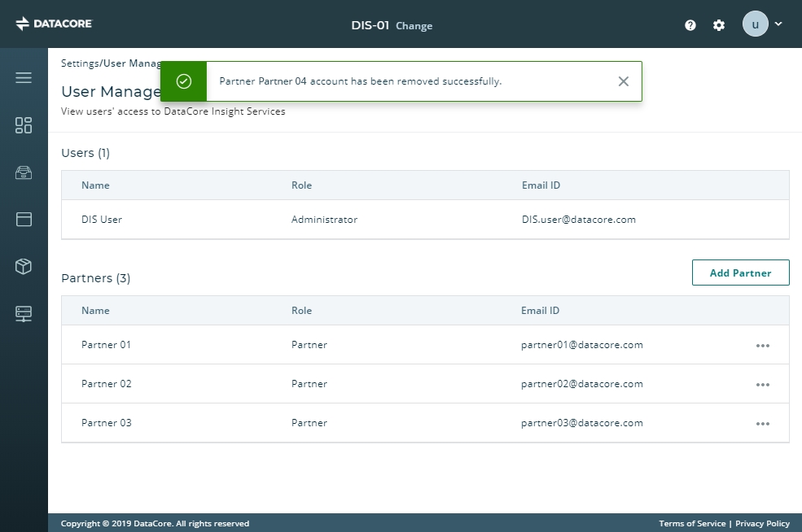This screenshot has width=802, height=532.
Task: Open Privacy Policy link
Action: (x=762, y=523)
